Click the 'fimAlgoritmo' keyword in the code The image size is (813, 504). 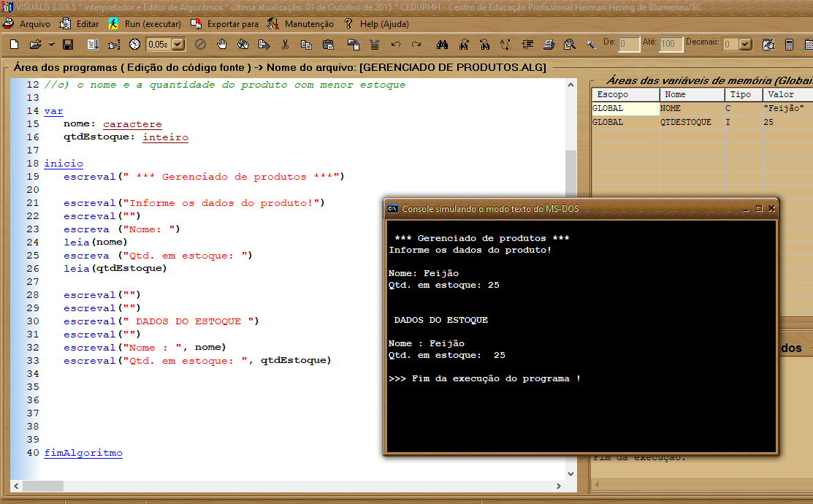pos(83,453)
